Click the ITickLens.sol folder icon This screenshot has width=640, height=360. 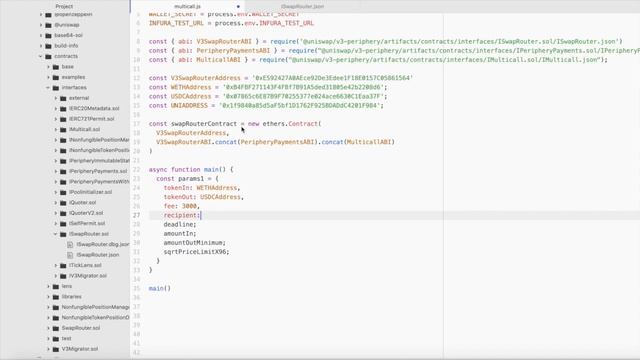tap(63, 265)
